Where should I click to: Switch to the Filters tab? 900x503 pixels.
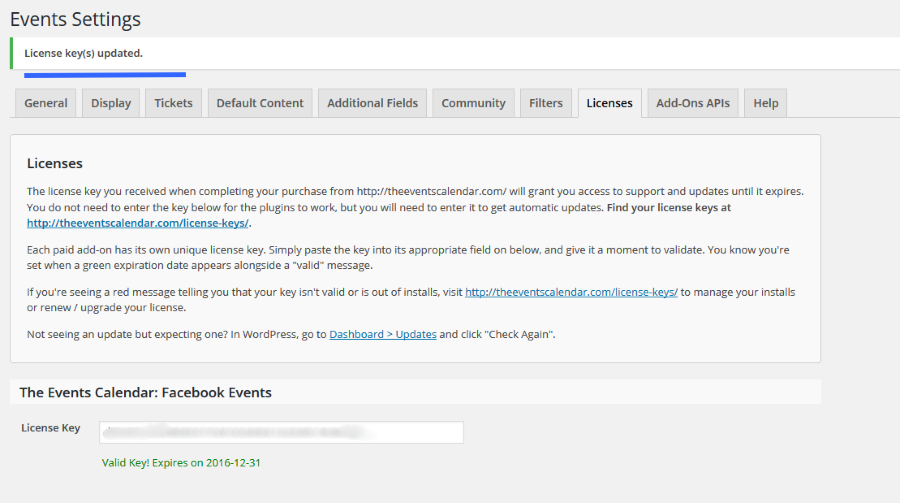coord(546,103)
